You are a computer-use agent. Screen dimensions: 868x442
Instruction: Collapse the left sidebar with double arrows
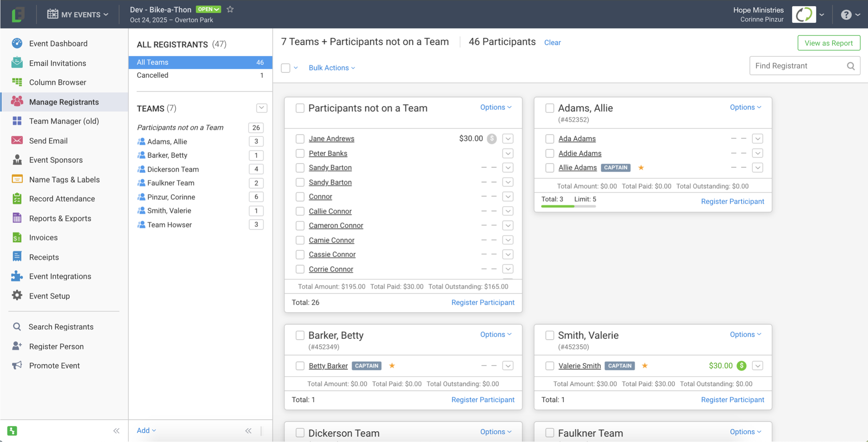tap(116, 431)
